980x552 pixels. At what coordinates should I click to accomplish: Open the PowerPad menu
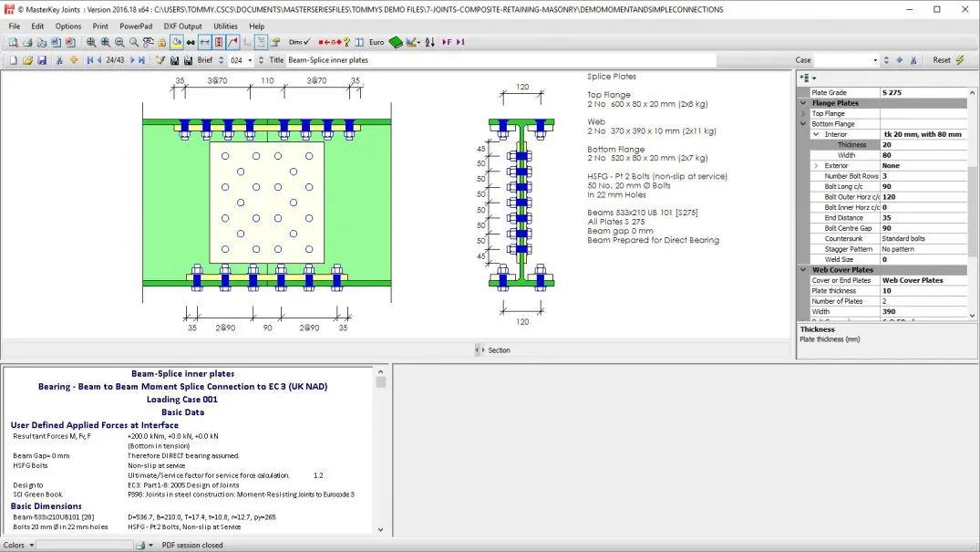coord(136,26)
